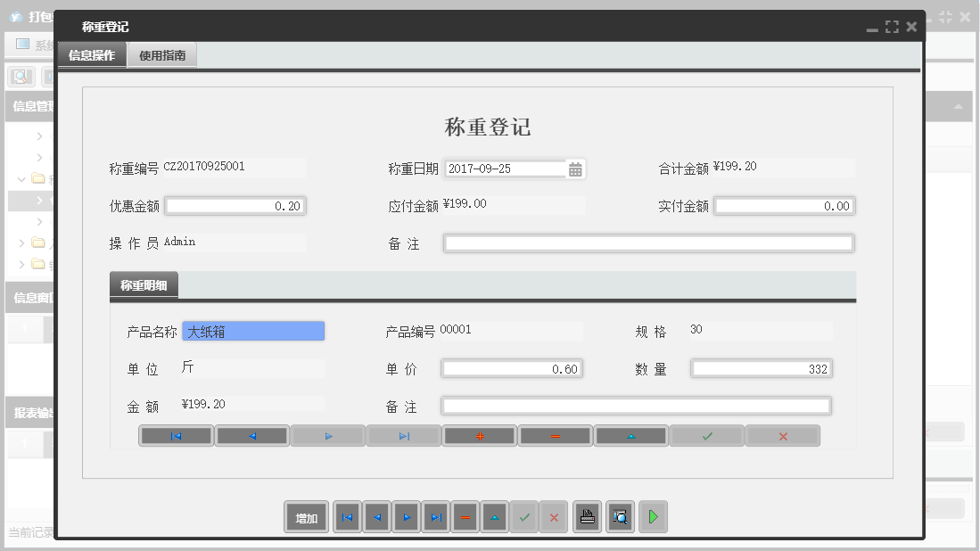Click the 备注 remarks input field

(648, 243)
